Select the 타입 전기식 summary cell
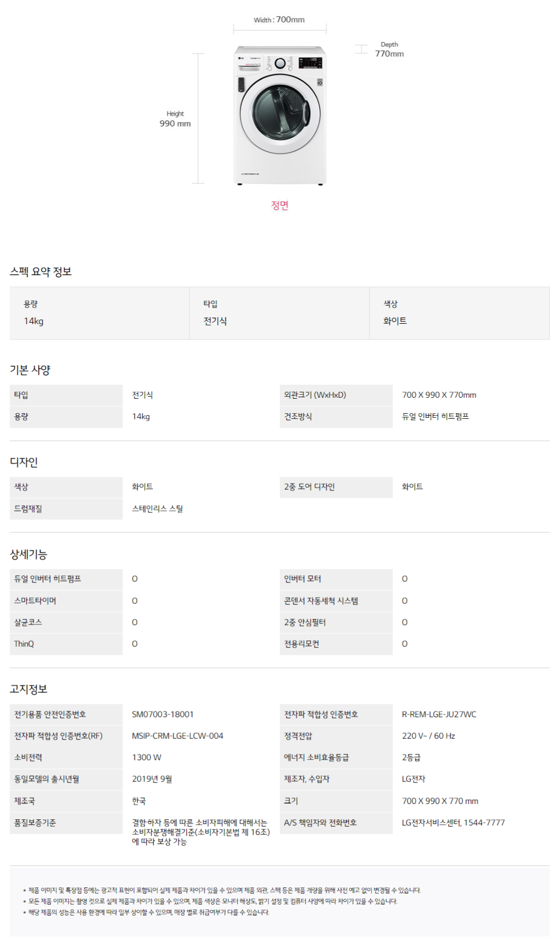560x940 pixels. (x=279, y=313)
